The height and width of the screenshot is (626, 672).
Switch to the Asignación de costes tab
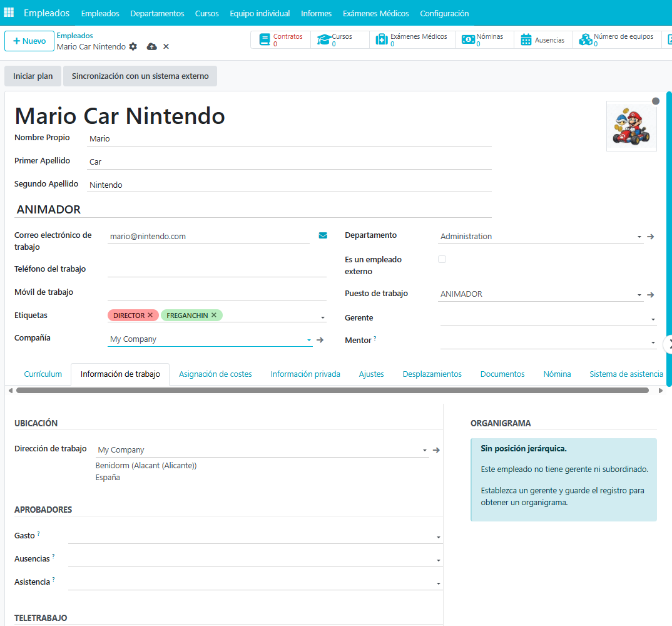(x=216, y=374)
